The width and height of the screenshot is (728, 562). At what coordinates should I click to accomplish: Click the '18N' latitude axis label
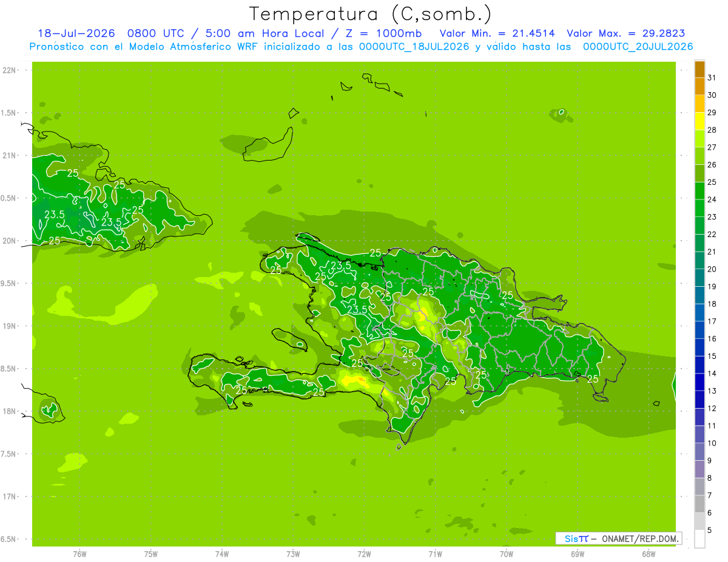click(x=9, y=411)
